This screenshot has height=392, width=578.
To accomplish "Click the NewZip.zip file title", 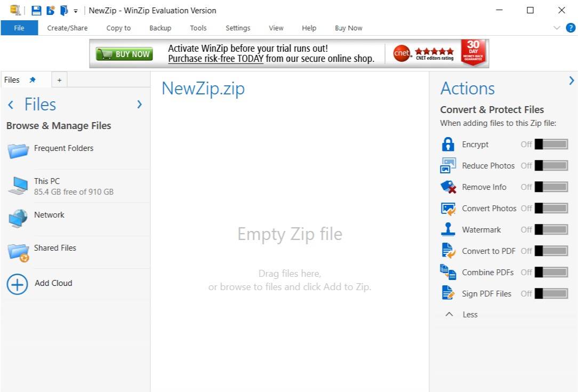I will click(x=203, y=89).
